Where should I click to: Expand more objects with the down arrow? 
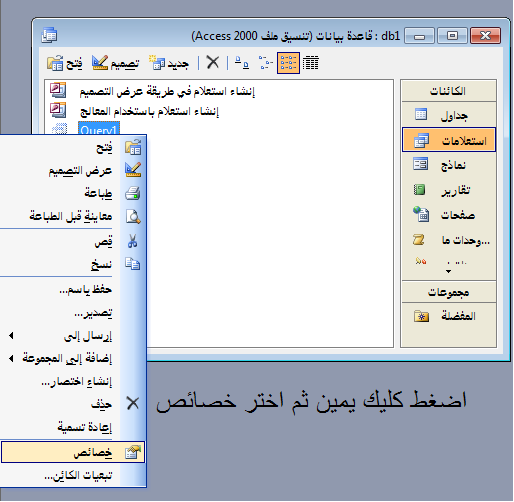click(448, 271)
